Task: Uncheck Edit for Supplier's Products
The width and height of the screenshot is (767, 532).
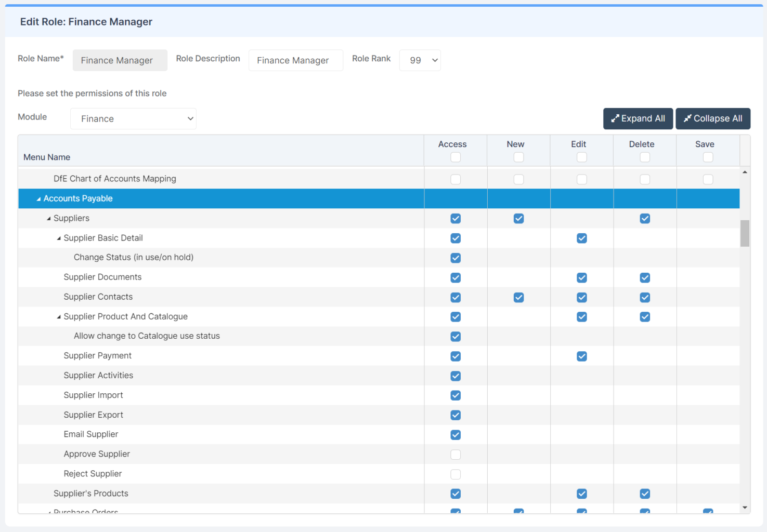Action: 582,494
